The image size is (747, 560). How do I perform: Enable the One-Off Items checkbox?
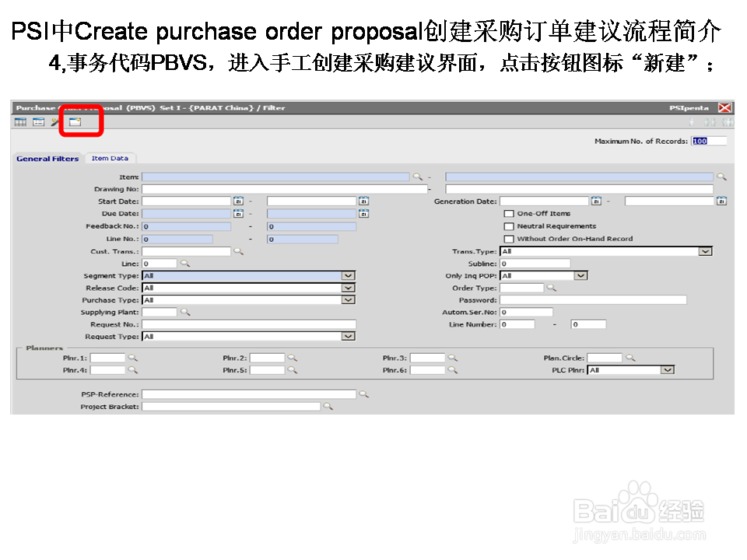click(x=510, y=213)
